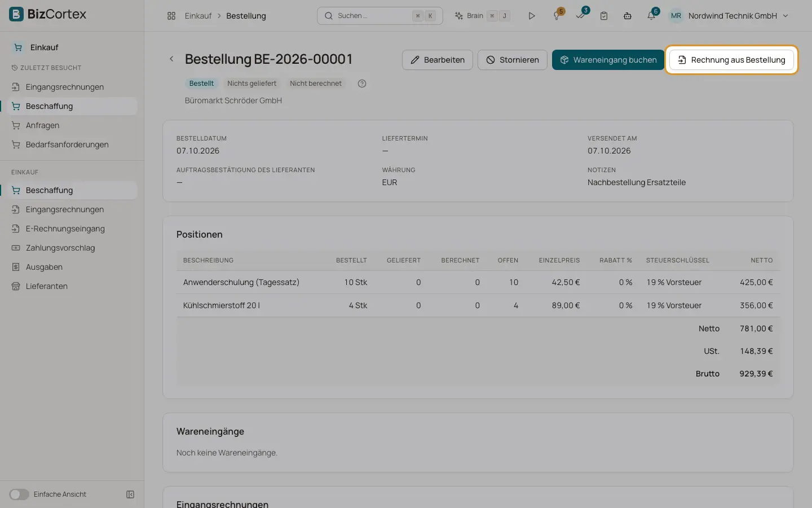The width and height of the screenshot is (812, 508).
Task: Open the dashboard grid icon in breadcrumb
Action: click(x=171, y=16)
